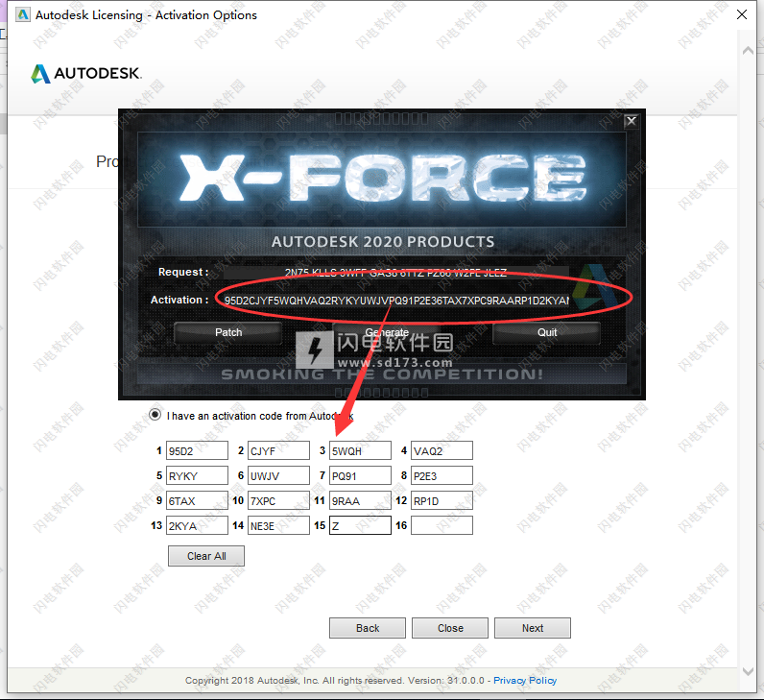Click activation code field 10 containing 7XPC

click(x=278, y=500)
